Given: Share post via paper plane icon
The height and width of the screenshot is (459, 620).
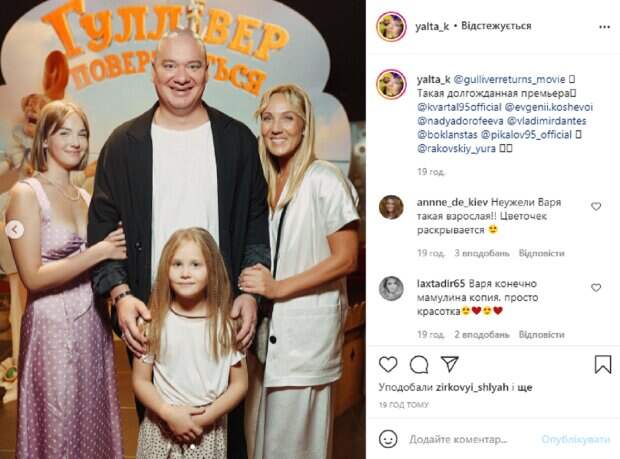Looking at the screenshot, I should pos(450,364).
